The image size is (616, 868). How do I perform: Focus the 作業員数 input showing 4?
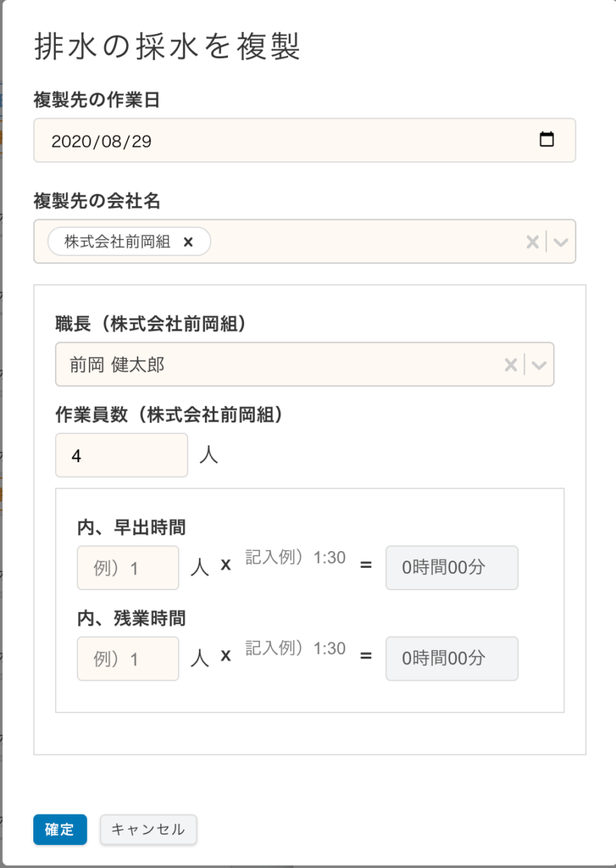pyautogui.click(x=122, y=456)
